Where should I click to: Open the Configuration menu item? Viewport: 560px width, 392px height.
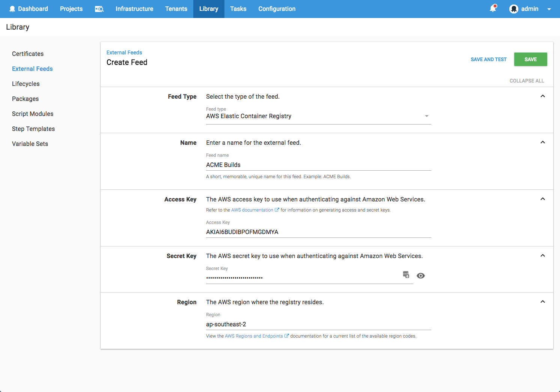pos(277,9)
